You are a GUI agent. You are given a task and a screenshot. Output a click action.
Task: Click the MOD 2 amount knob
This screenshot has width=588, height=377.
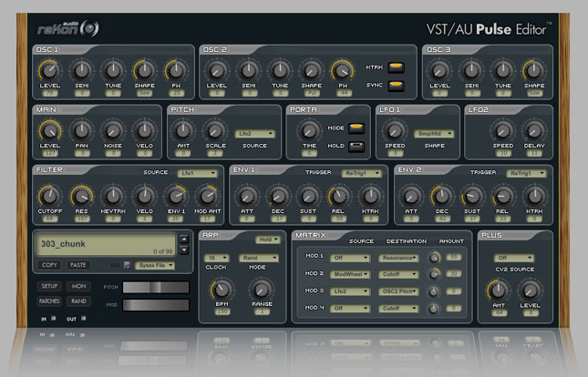434,274
